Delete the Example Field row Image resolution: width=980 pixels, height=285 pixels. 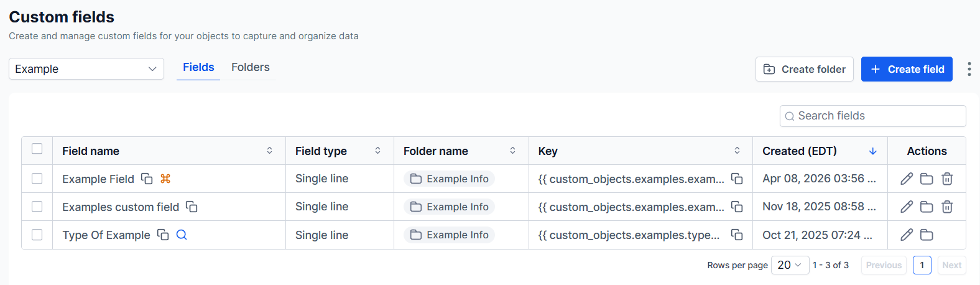pyautogui.click(x=947, y=179)
